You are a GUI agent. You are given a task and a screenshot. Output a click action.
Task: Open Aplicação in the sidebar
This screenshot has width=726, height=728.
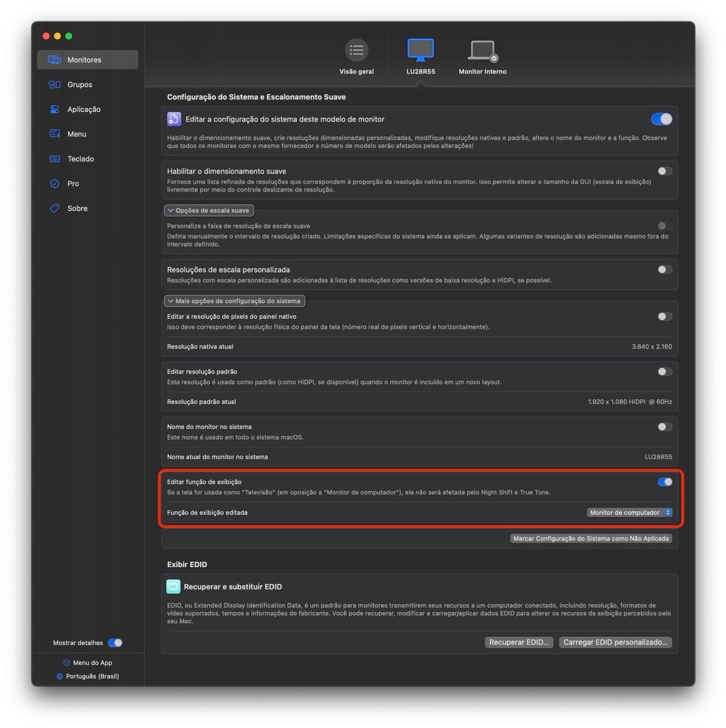[x=88, y=109]
